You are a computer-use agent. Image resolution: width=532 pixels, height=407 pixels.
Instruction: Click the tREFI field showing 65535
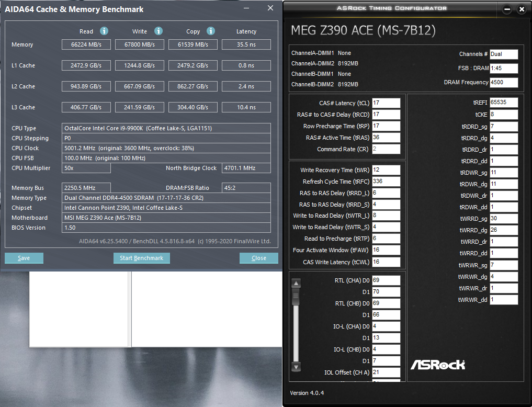tap(504, 103)
